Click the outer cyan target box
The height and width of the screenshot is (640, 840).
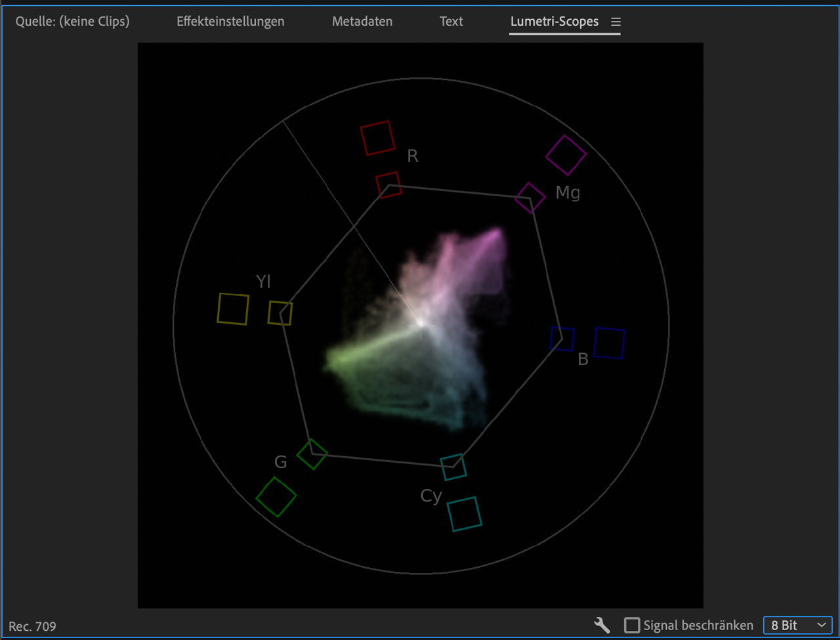point(465,514)
